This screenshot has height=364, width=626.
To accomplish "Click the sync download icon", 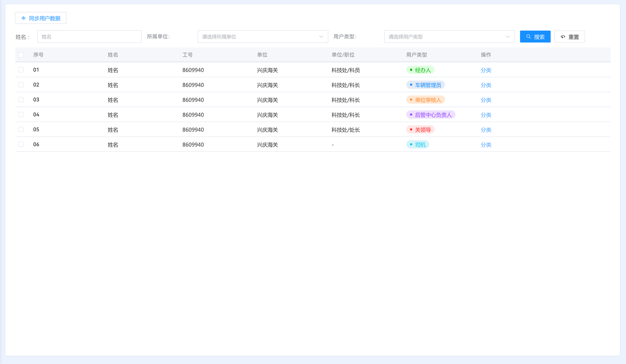I will pyautogui.click(x=23, y=18).
